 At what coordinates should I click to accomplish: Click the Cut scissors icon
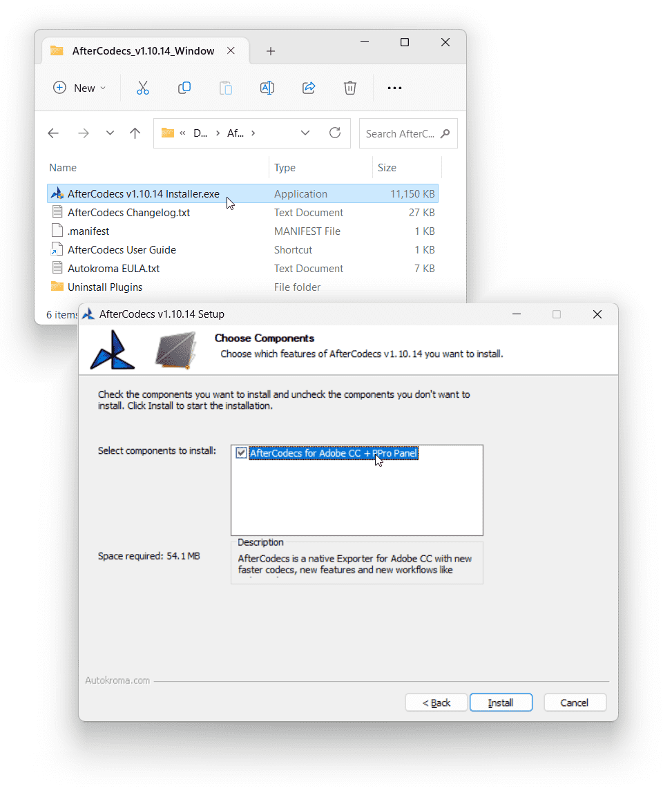[x=143, y=88]
